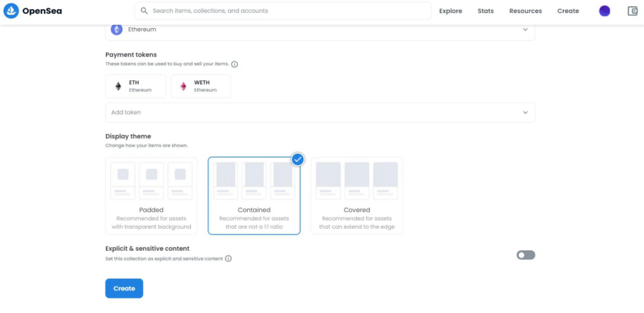Click the OpenSea wordmark text
The height and width of the screenshot is (313, 644).
pos(42,11)
